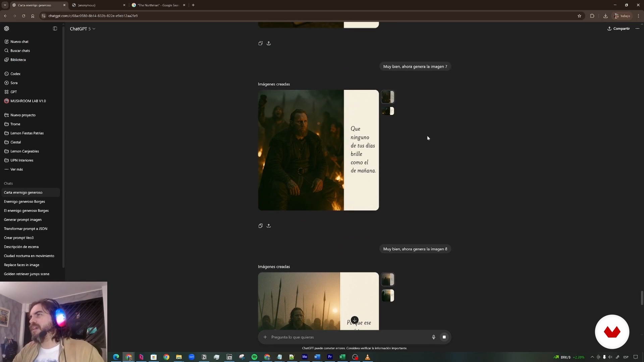The image size is (644, 362).
Task: Open the browser extensions puzzle icon
Action: click(592, 16)
